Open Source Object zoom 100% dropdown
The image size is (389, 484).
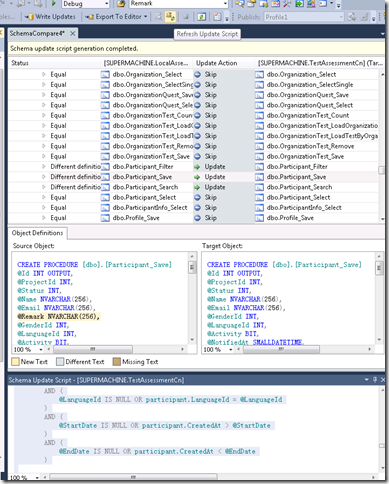coord(41,350)
